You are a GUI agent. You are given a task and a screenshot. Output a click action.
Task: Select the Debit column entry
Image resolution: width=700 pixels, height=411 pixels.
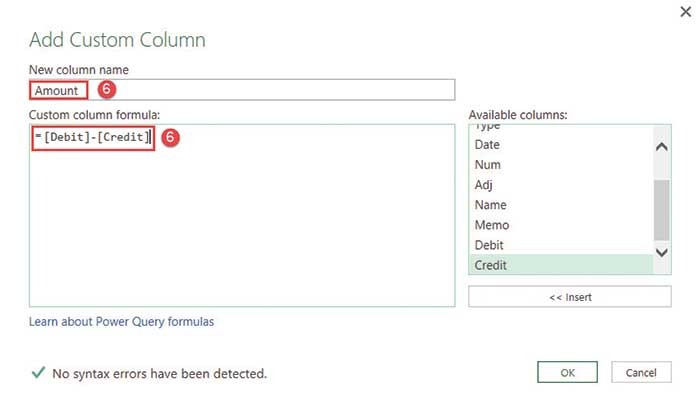pos(490,245)
